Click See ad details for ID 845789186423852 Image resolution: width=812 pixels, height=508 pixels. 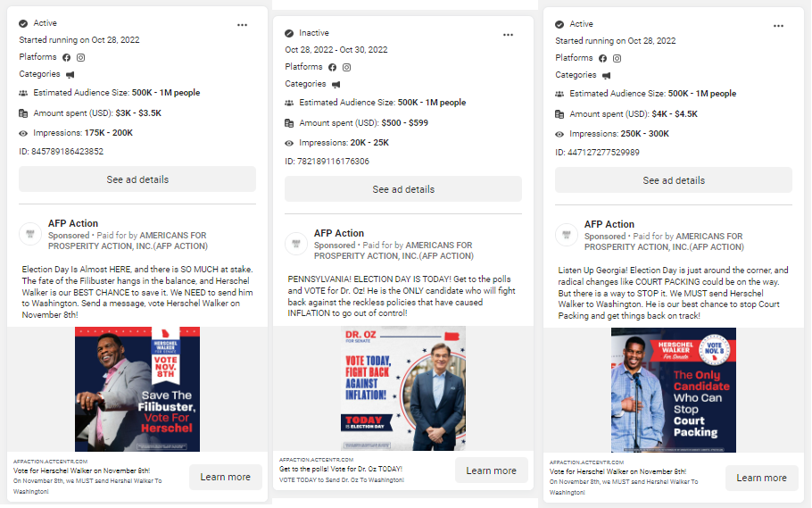point(137,179)
